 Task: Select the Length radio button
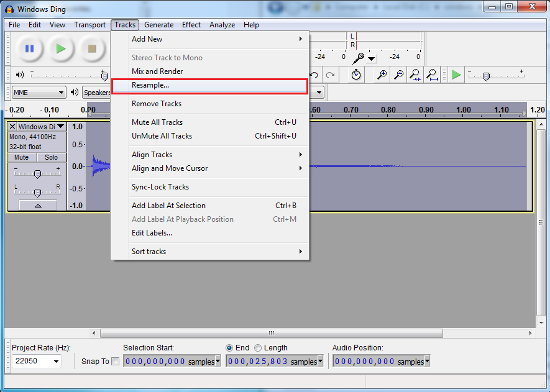(x=259, y=348)
